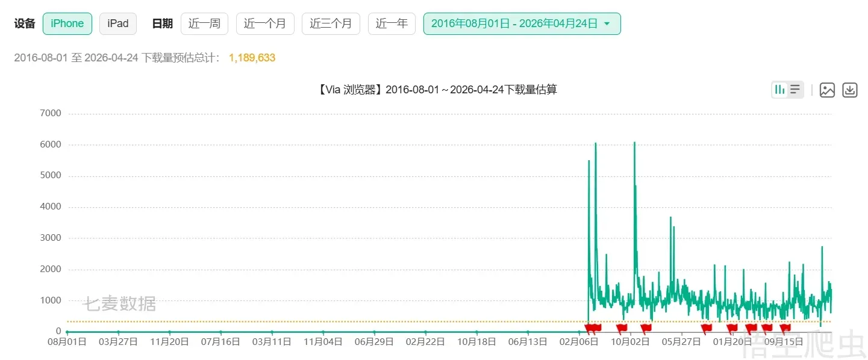Click the total downloads value 1,189,633
The height and width of the screenshot is (360, 868).
coord(252,58)
